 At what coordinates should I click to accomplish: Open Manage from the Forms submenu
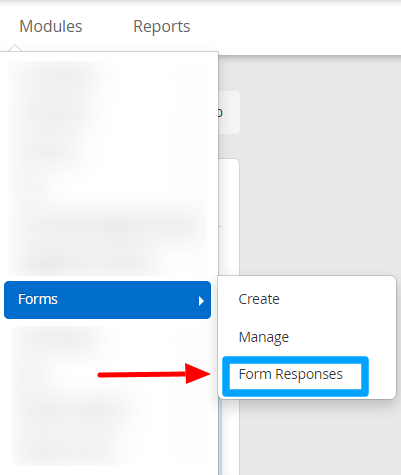coord(264,337)
